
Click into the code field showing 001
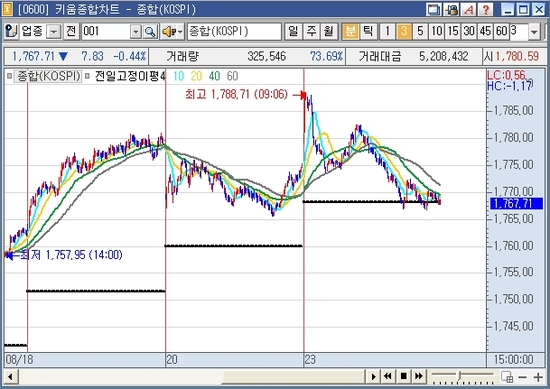106,32
